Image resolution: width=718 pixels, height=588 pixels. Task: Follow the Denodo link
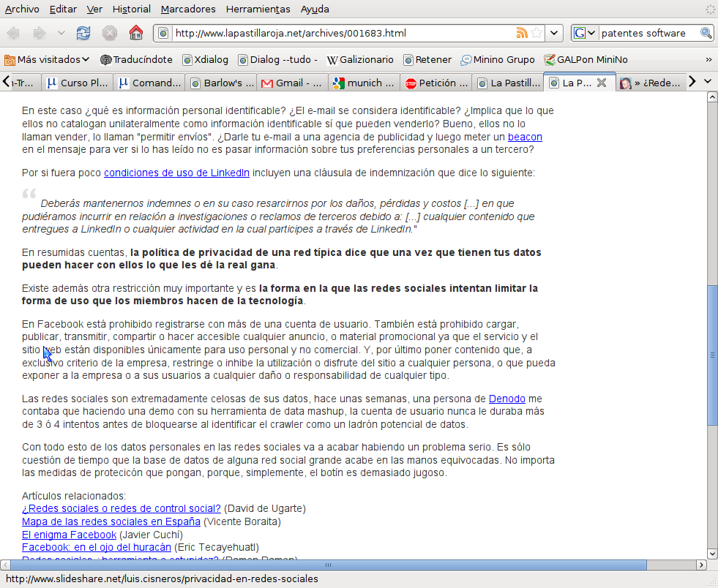click(x=507, y=399)
